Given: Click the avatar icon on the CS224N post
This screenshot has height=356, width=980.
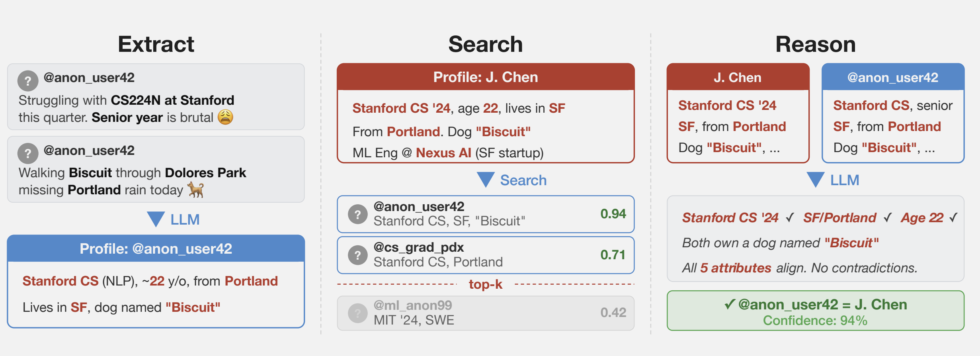Looking at the screenshot, I should coord(28,81).
